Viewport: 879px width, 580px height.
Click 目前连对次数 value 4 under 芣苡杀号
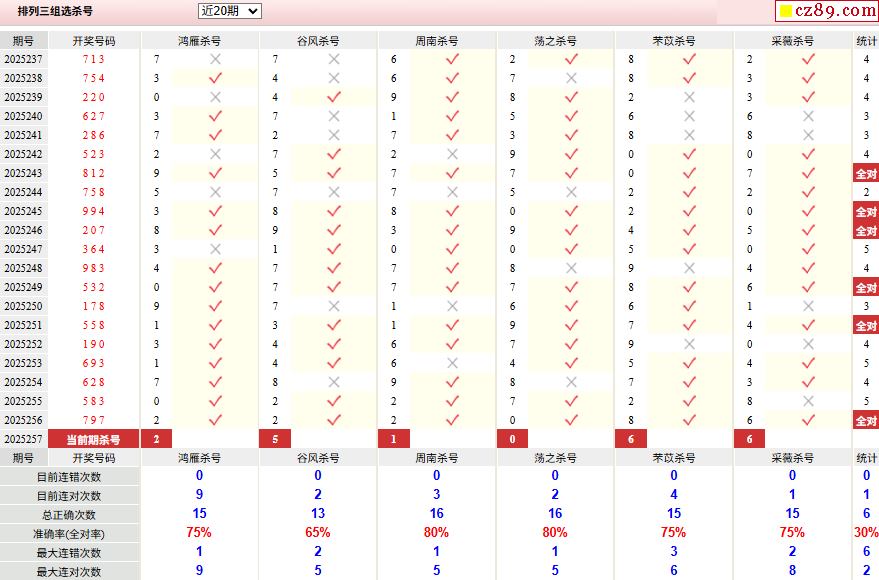tap(674, 494)
